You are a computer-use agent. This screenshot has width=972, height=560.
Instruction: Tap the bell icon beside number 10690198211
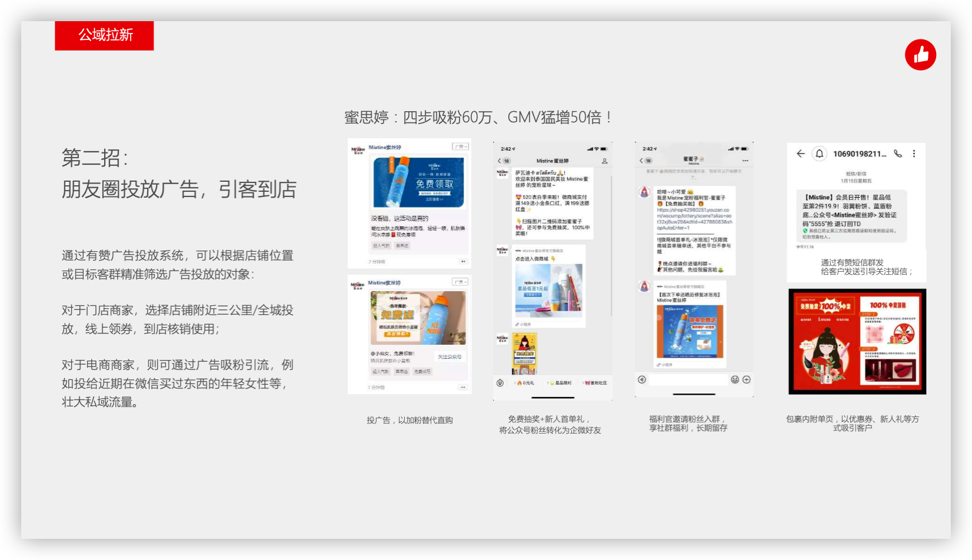pos(819,154)
